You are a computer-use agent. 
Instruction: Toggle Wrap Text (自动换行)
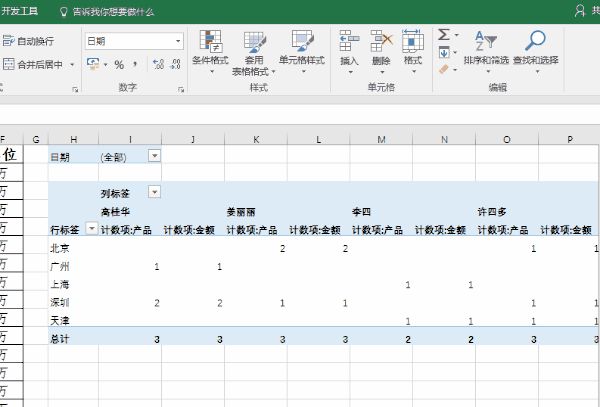(28, 41)
